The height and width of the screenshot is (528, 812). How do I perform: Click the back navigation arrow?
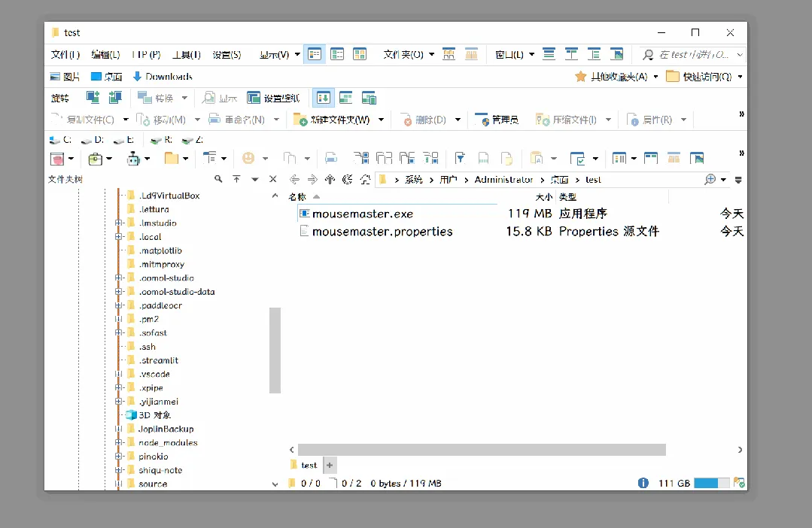(x=294, y=180)
